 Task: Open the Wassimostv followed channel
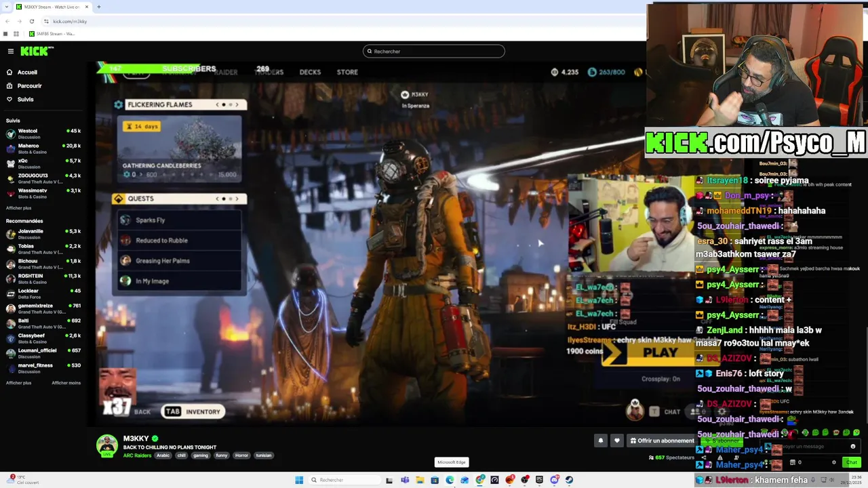(43, 192)
